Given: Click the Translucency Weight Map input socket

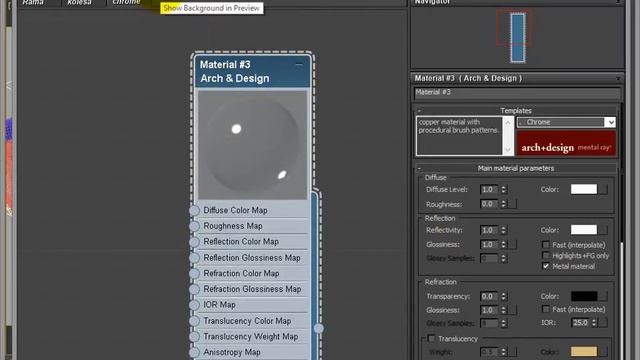Looking at the screenshot, I should [x=195, y=336].
